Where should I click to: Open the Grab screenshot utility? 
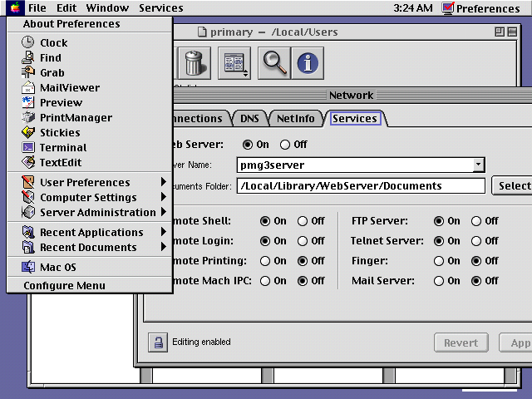[x=52, y=72]
